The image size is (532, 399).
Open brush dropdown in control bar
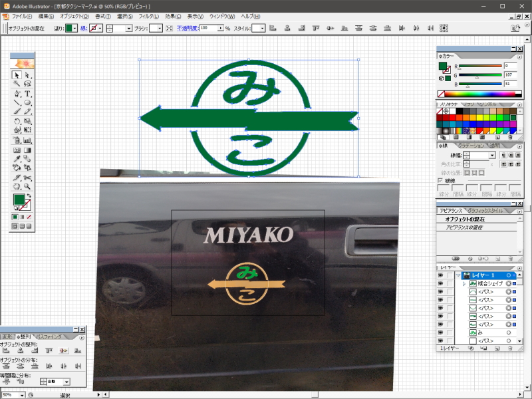pyautogui.click(x=160, y=28)
